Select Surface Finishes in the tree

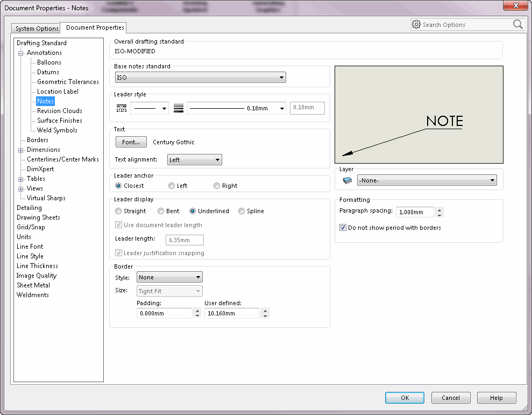(x=60, y=121)
